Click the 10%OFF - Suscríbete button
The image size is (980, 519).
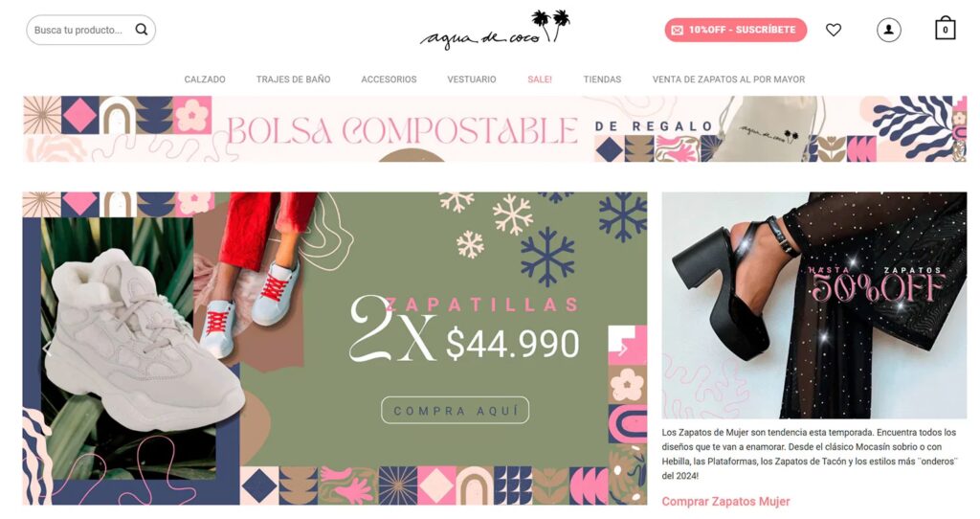coord(736,30)
